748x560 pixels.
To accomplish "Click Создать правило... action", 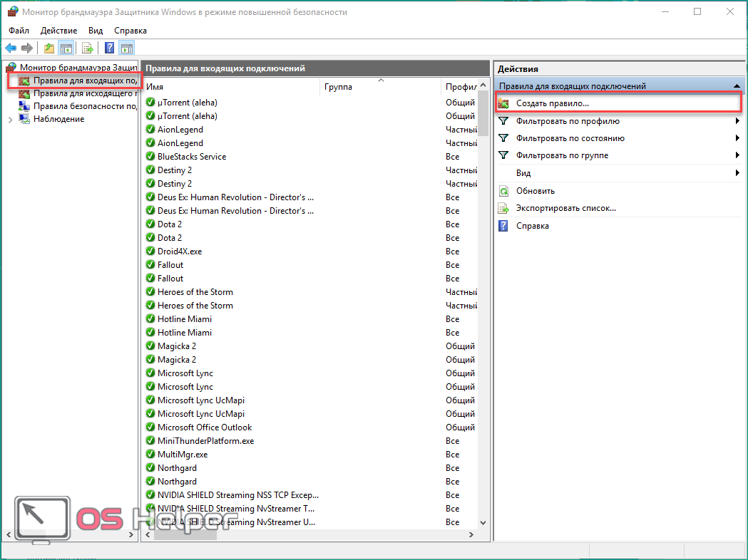I will pos(553,103).
